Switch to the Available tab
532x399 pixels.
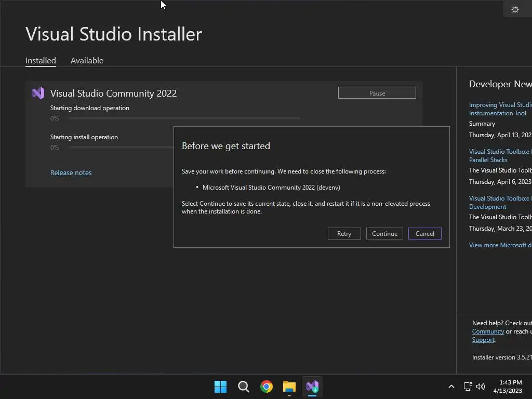coord(87,61)
